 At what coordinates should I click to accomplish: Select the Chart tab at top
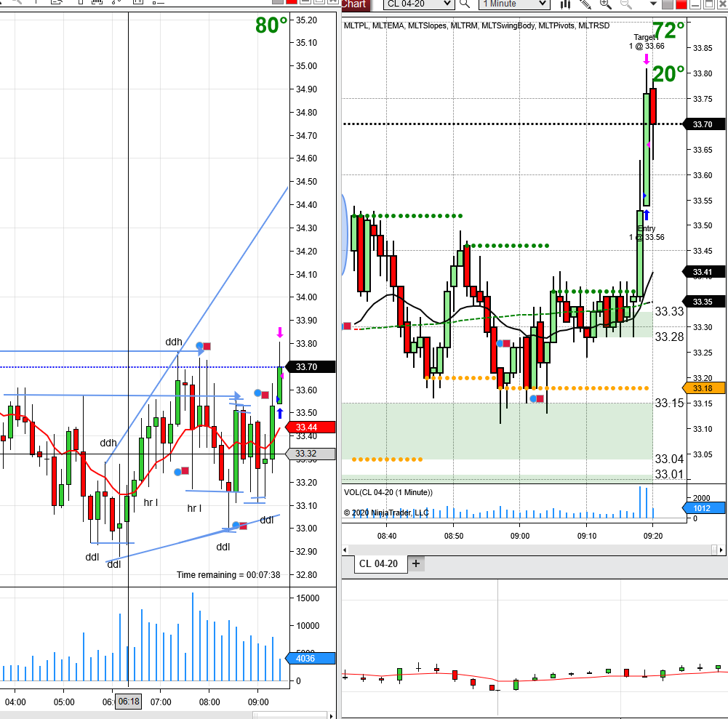coord(355,4)
